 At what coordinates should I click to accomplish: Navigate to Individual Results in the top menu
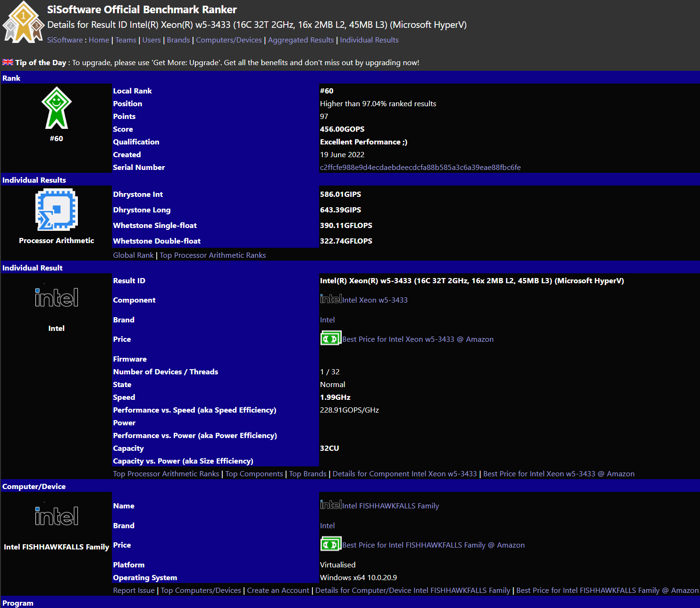click(369, 40)
